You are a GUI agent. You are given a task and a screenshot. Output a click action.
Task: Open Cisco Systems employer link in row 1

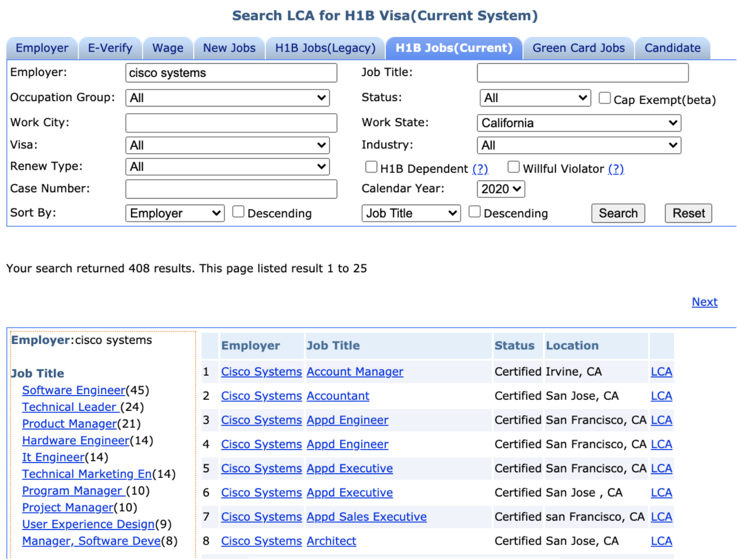[261, 372]
